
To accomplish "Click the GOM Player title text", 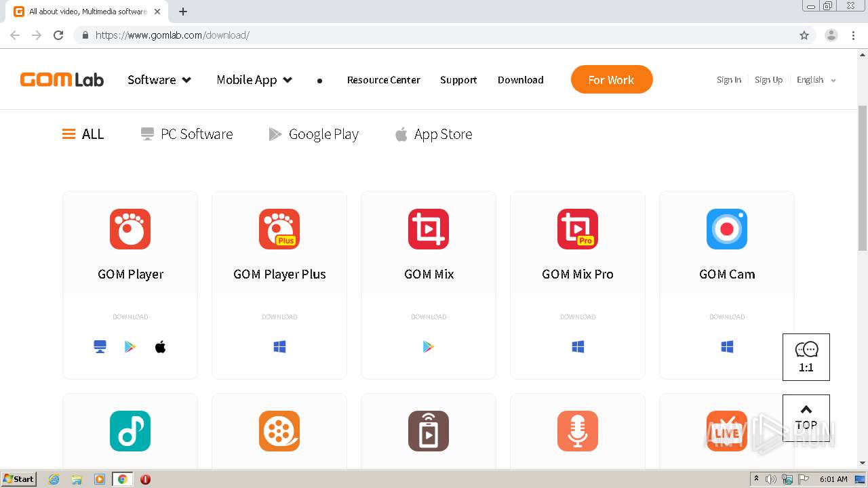I will pyautogui.click(x=130, y=274).
